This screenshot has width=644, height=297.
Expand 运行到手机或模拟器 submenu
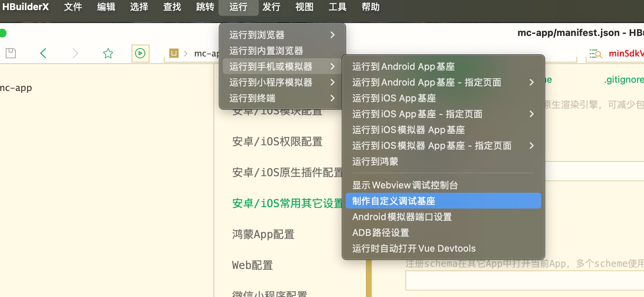coord(282,67)
